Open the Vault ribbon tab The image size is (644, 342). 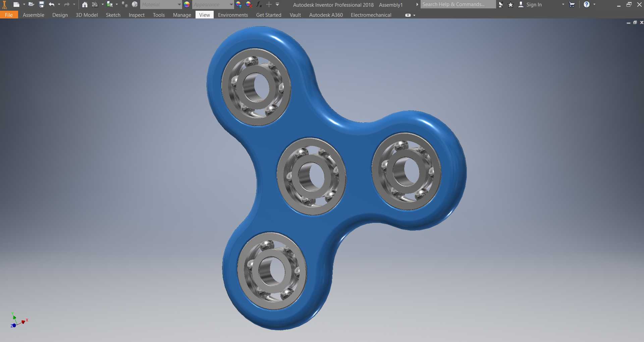tap(295, 15)
